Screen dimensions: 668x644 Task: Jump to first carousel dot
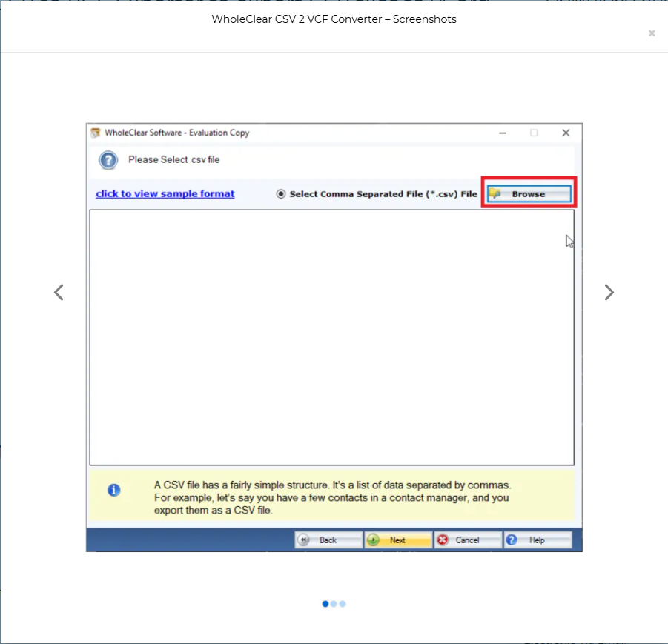click(325, 604)
